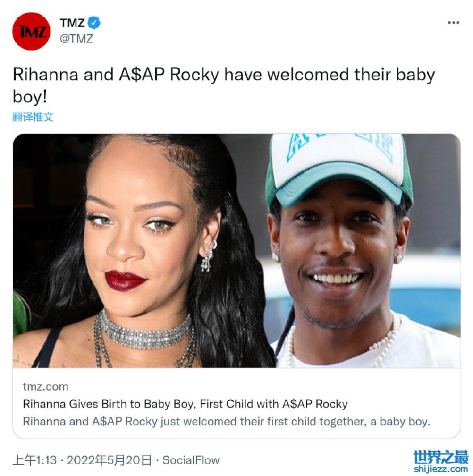
Task: Click the 2022年5月20日 date
Action: (109, 460)
